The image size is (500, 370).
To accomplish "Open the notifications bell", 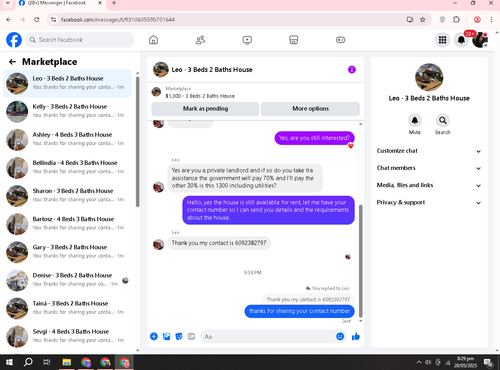I will pyautogui.click(x=461, y=40).
